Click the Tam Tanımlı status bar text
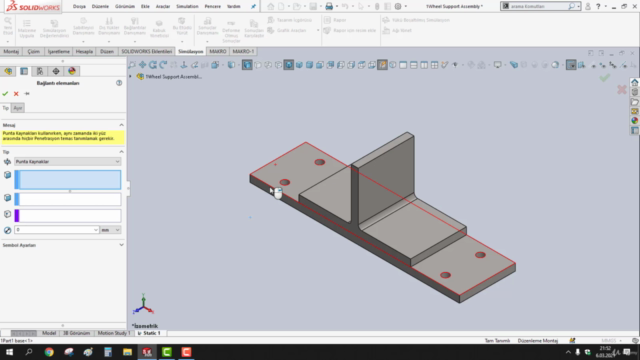 point(497,340)
